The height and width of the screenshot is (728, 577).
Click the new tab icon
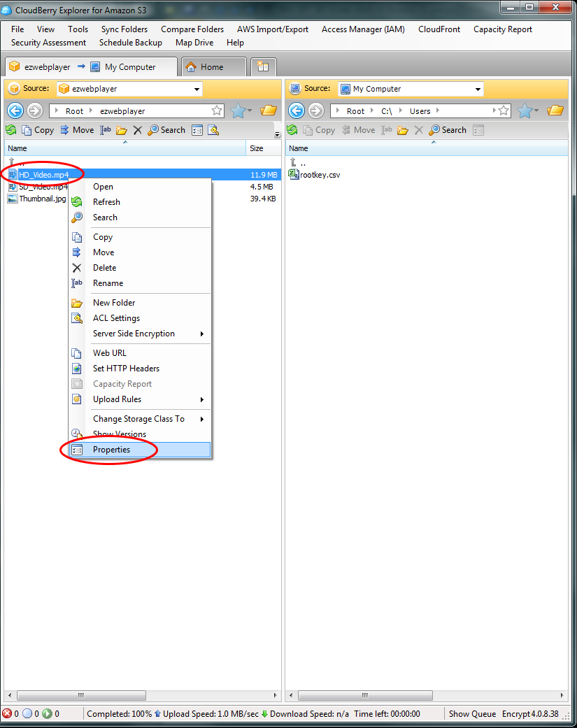click(x=263, y=66)
